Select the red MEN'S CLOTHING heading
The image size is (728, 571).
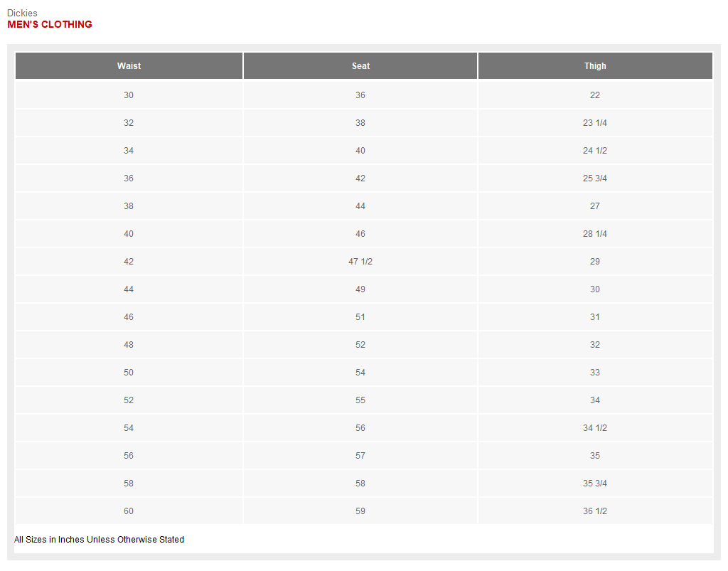click(x=50, y=24)
